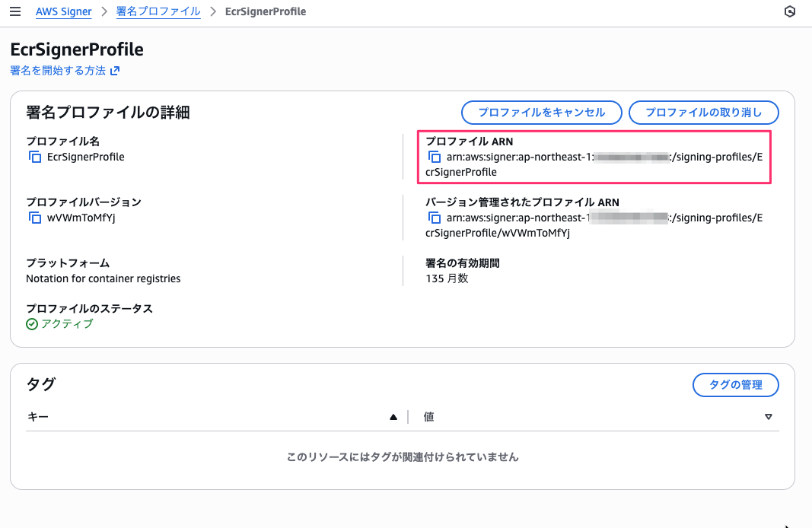Open Amazon Q assistant hexagon icon
Viewport: 812px width, 528px height.
click(x=789, y=11)
